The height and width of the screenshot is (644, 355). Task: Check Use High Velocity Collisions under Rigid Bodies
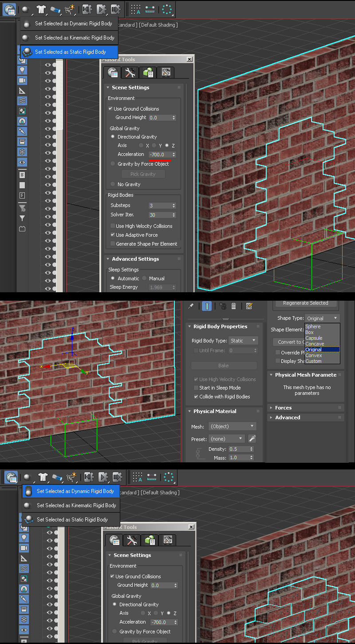[x=113, y=226]
